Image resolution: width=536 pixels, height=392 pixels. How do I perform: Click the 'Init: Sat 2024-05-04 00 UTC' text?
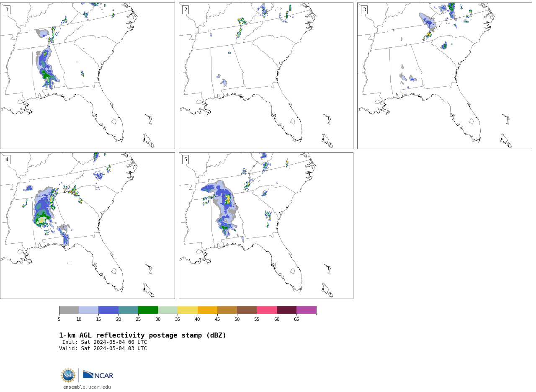point(105,342)
